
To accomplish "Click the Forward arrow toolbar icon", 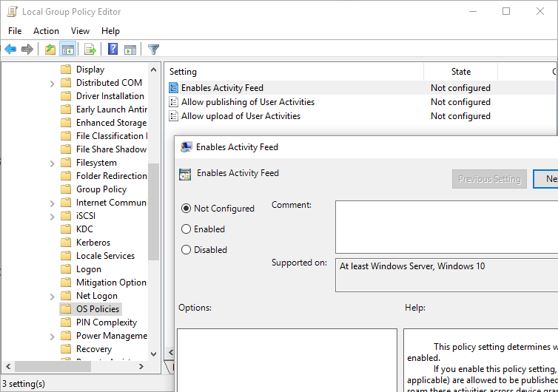I will tap(27, 50).
